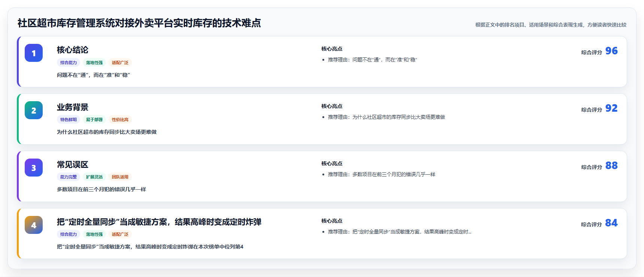Select 适配广泛 tag in rank 4 card
The width and height of the screenshot is (644, 277).
[120, 234]
